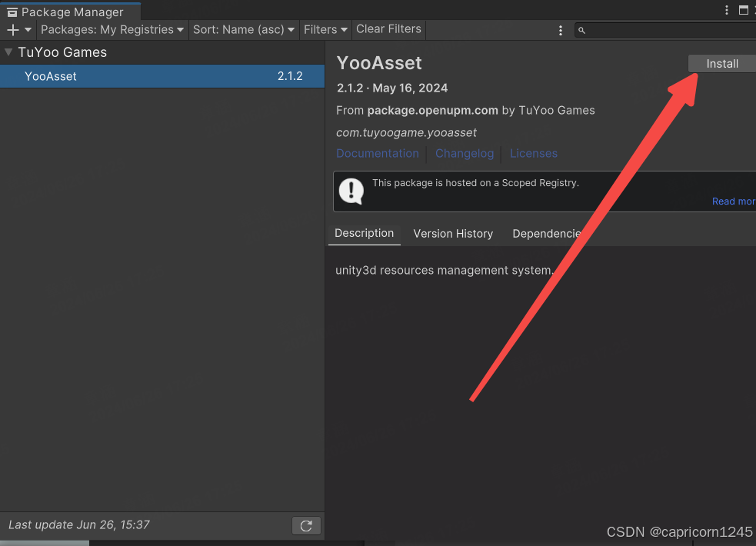
Task: Select the Description tab
Action: [x=364, y=233]
